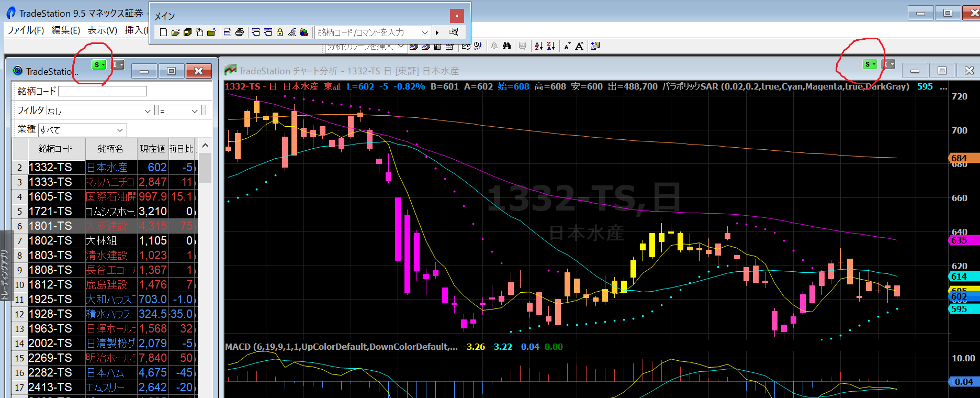Click the red-topped window-list icon
The height and width of the screenshot is (398, 980).
pos(268,32)
